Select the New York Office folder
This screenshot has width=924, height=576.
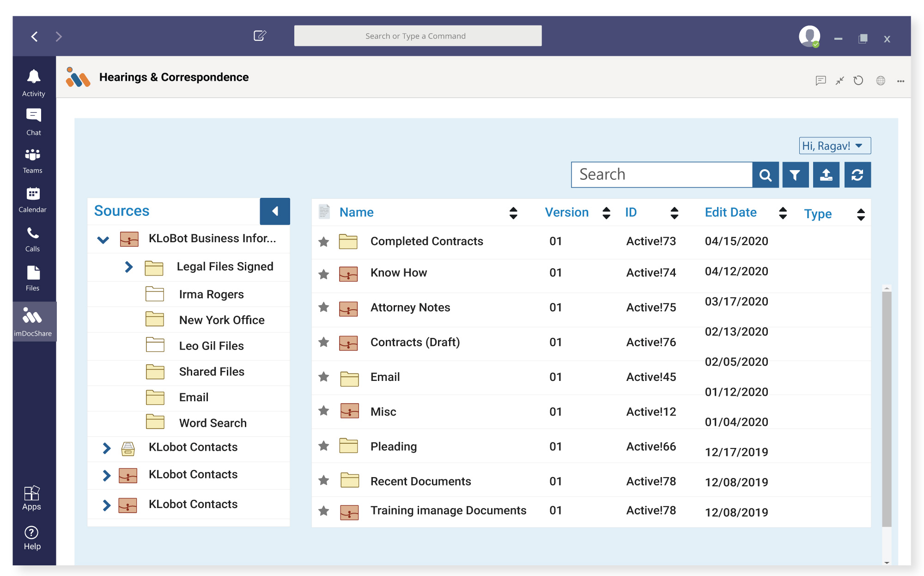[222, 320]
